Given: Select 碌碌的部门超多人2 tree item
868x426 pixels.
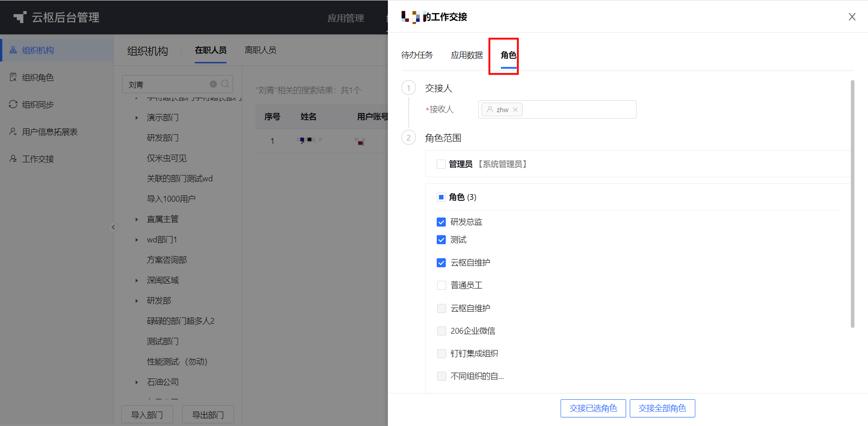Looking at the screenshot, I should coord(180,321).
